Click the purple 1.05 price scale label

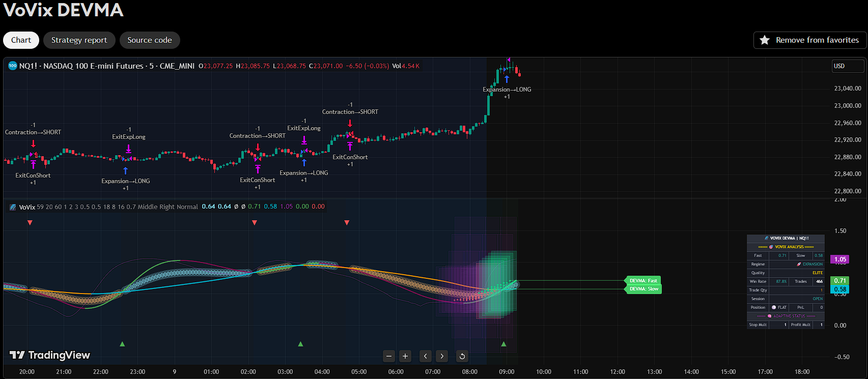tap(840, 259)
